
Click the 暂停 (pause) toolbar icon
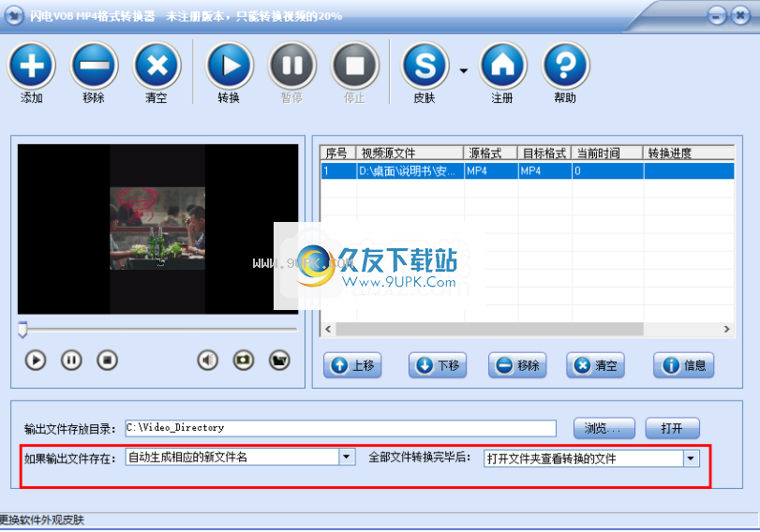coord(292,66)
